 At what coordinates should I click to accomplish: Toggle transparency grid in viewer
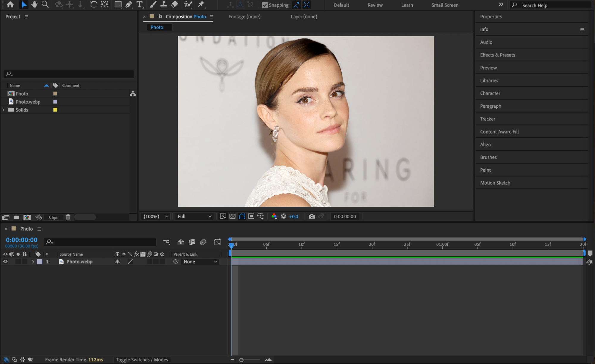coord(232,216)
